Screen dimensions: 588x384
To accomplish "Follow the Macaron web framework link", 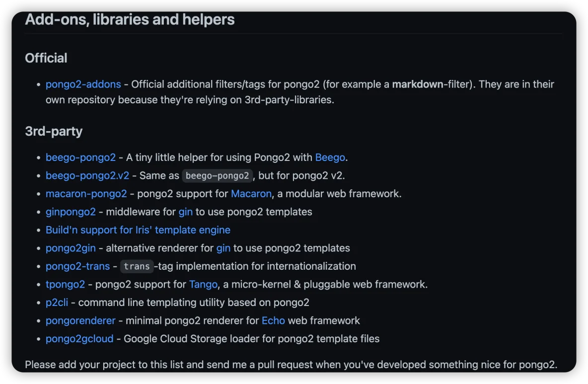I will point(251,194).
